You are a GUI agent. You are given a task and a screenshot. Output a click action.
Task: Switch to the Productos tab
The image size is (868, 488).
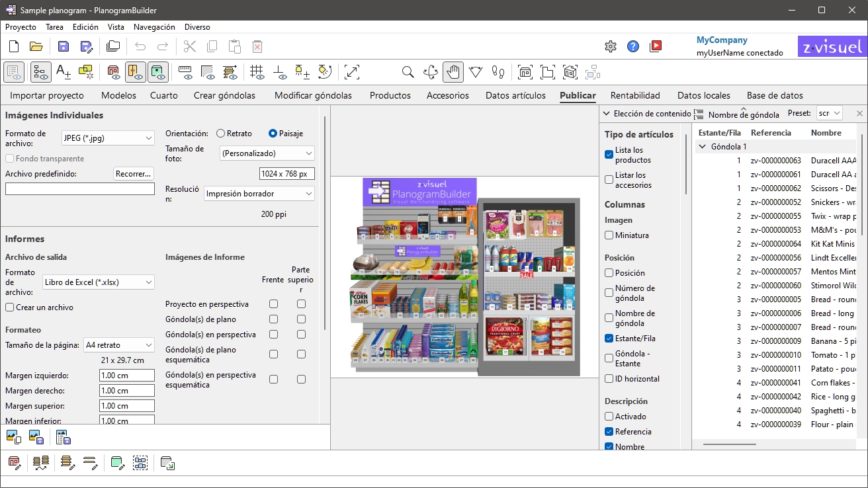(x=390, y=95)
